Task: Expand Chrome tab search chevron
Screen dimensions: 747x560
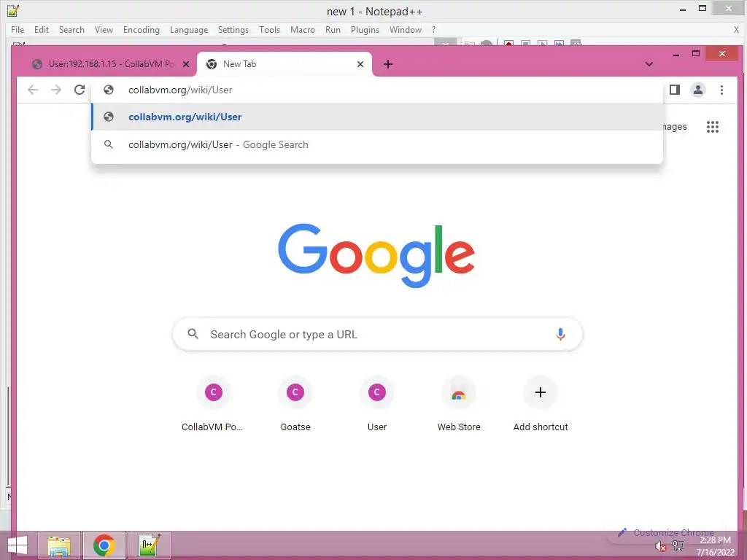Action: click(x=649, y=64)
